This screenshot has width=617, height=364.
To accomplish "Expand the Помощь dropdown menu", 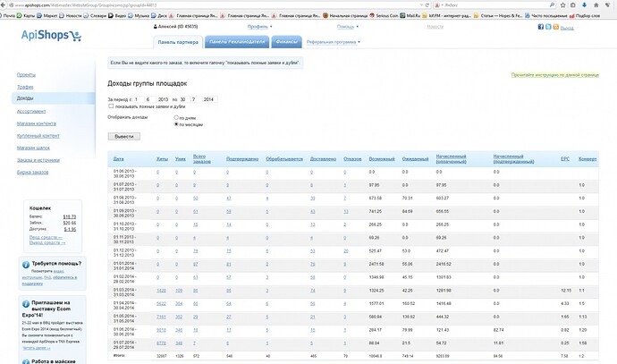I will (x=348, y=27).
